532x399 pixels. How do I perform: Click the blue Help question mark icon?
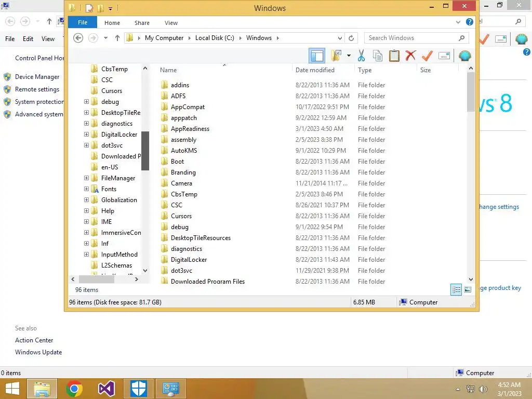[470, 22]
